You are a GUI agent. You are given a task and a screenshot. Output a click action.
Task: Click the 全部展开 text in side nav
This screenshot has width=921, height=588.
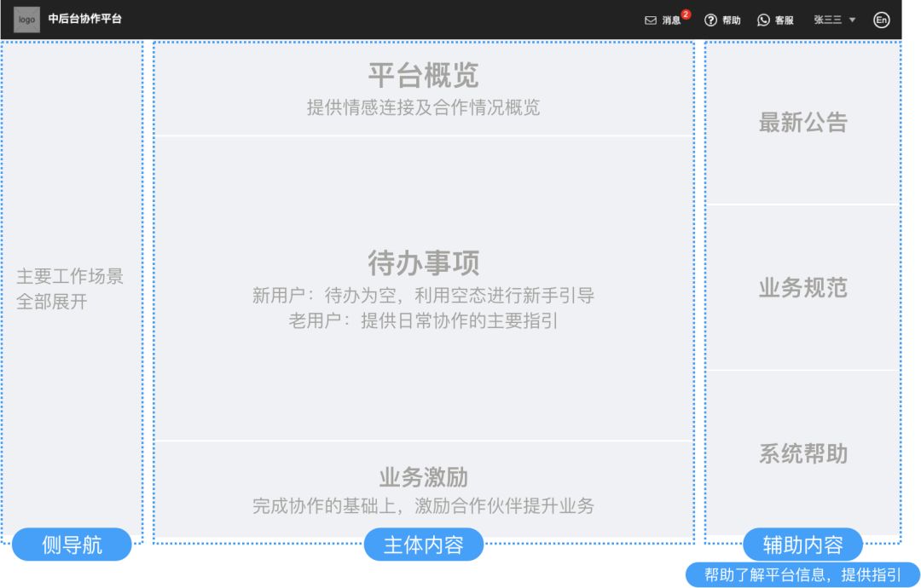[x=52, y=302]
